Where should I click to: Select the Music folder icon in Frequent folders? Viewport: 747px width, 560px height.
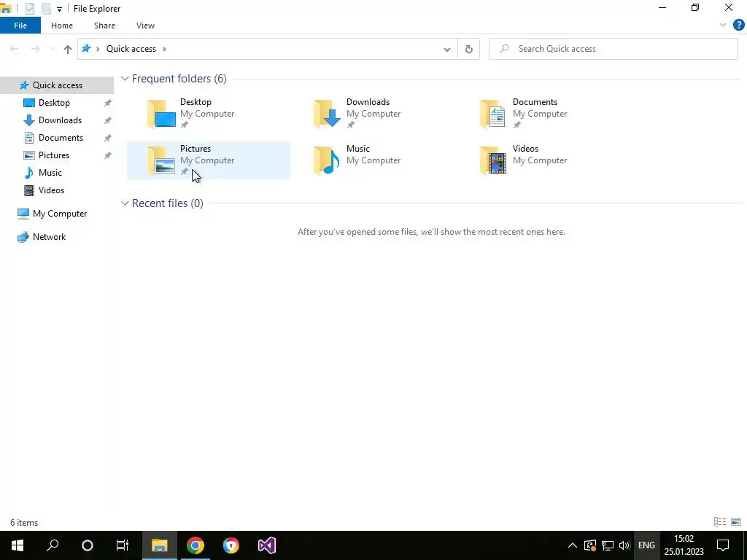click(x=328, y=160)
